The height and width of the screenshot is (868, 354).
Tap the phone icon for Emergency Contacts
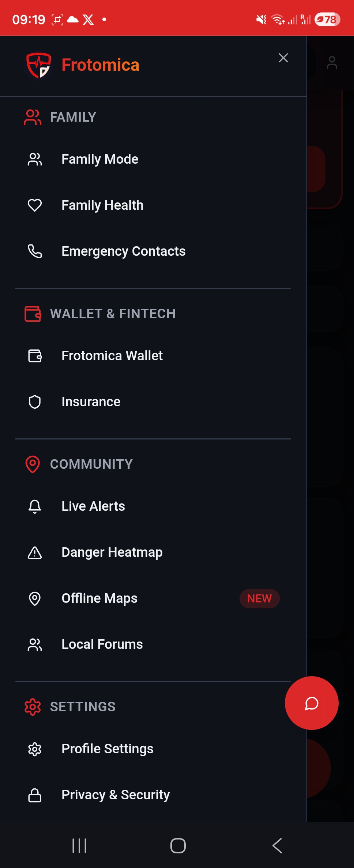point(35,251)
